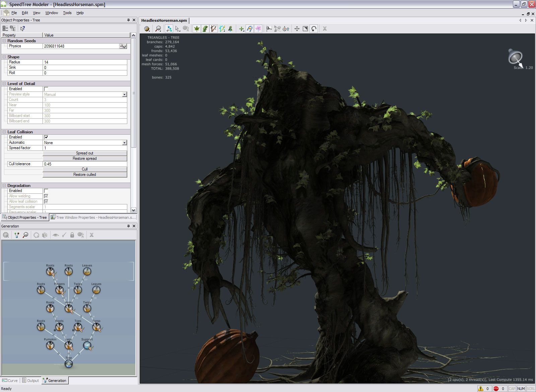Viewport: 536px width, 392px height.
Task: Select the Pumpkin node in the Generation graph
Action: coord(50,346)
